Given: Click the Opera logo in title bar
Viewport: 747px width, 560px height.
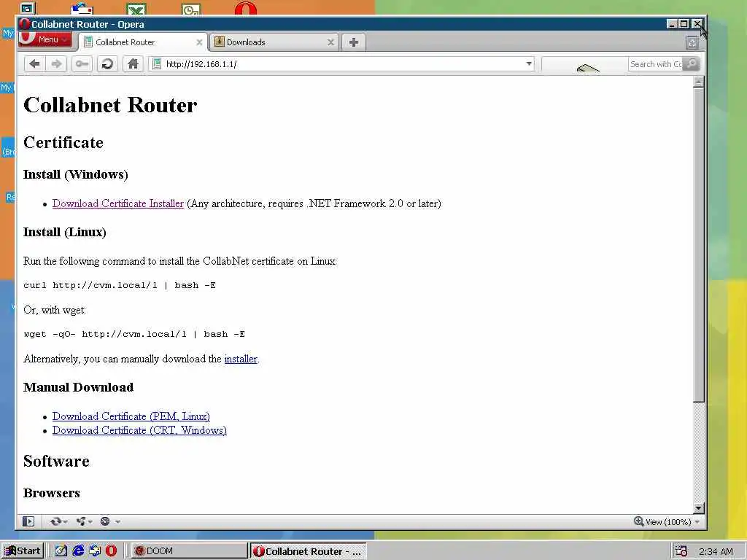Looking at the screenshot, I should [24, 24].
